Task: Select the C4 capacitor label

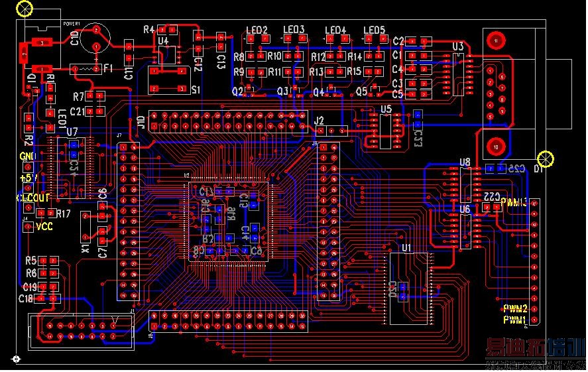Action: pos(398,70)
